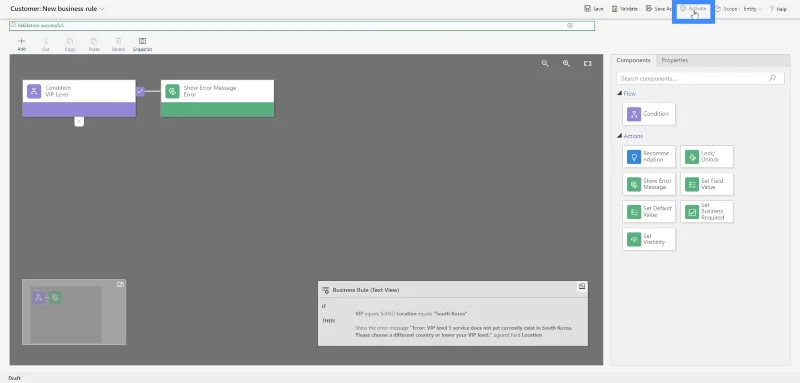Click the Search components field
Screen dimensions: 800x383
click(700, 79)
